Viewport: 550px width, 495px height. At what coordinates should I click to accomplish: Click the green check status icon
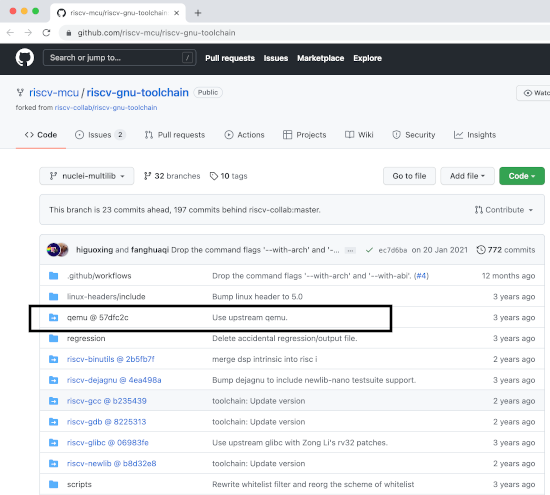pos(369,250)
